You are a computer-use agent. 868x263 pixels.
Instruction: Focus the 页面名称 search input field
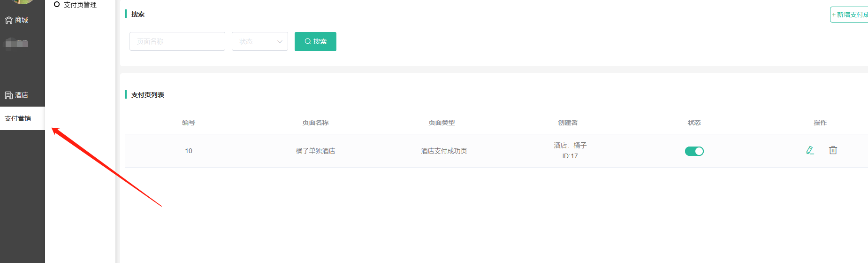coord(177,41)
